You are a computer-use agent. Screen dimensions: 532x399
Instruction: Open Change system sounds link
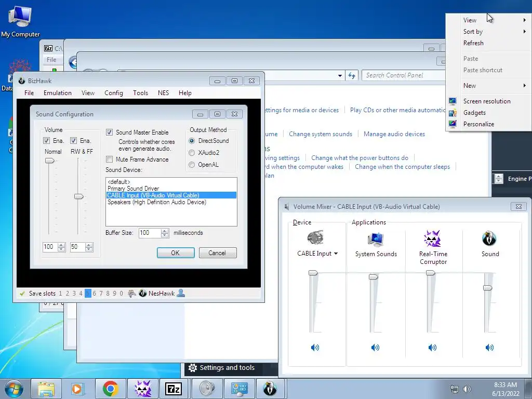pyautogui.click(x=320, y=134)
